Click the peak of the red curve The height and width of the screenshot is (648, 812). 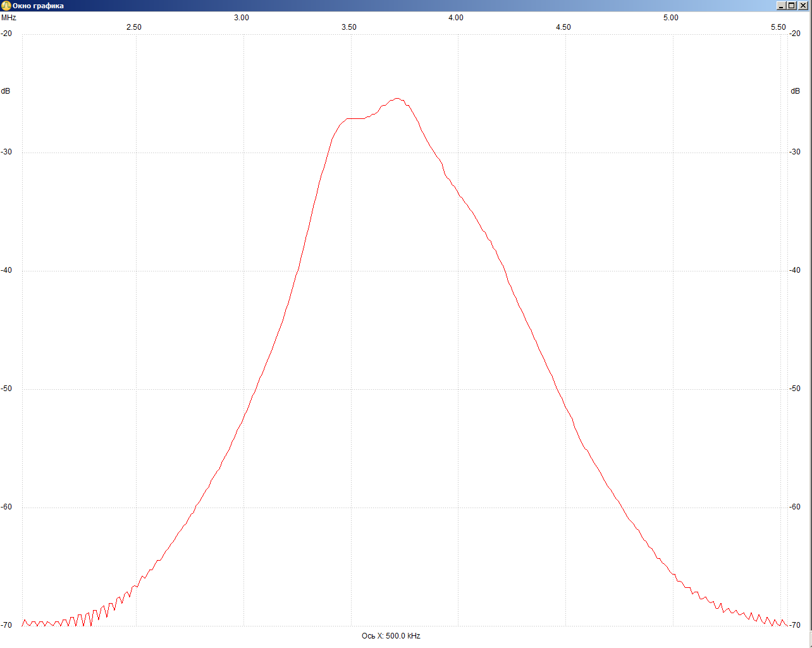click(397, 99)
